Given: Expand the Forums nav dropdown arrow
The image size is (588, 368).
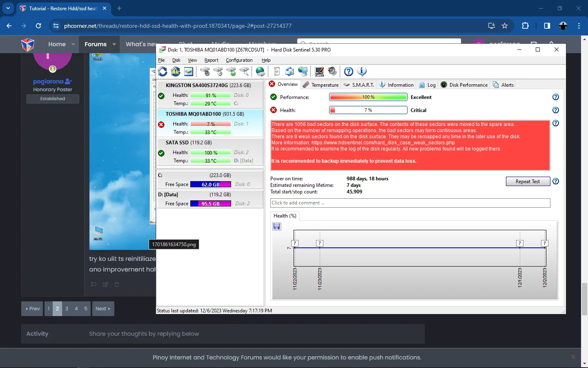Looking at the screenshot, I should click(x=114, y=44).
